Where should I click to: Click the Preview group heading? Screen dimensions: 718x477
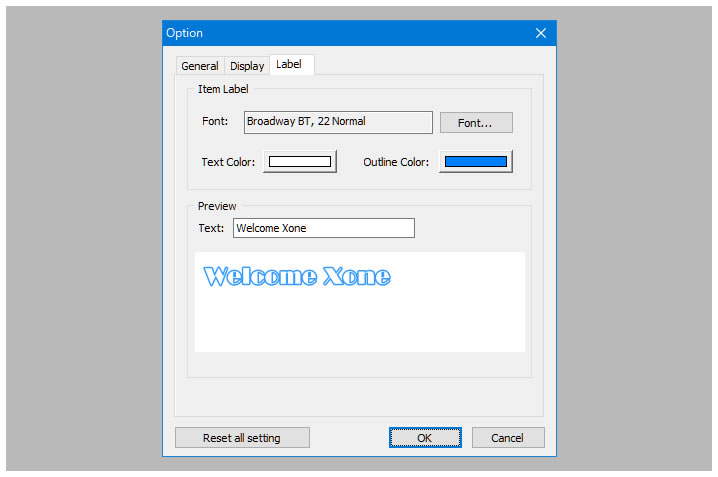point(217,206)
